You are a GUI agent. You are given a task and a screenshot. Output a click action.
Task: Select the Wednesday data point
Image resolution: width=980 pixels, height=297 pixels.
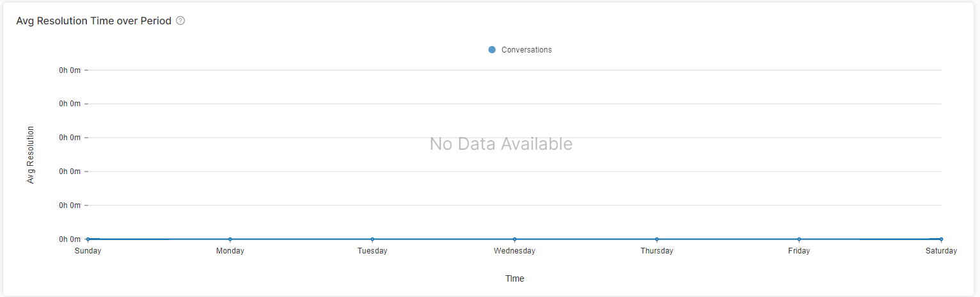(514, 239)
